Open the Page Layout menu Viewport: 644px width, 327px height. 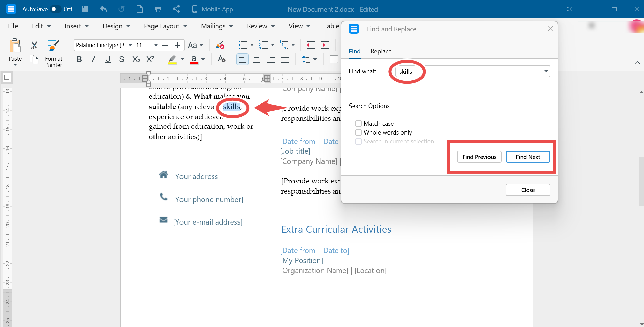point(165,26)
